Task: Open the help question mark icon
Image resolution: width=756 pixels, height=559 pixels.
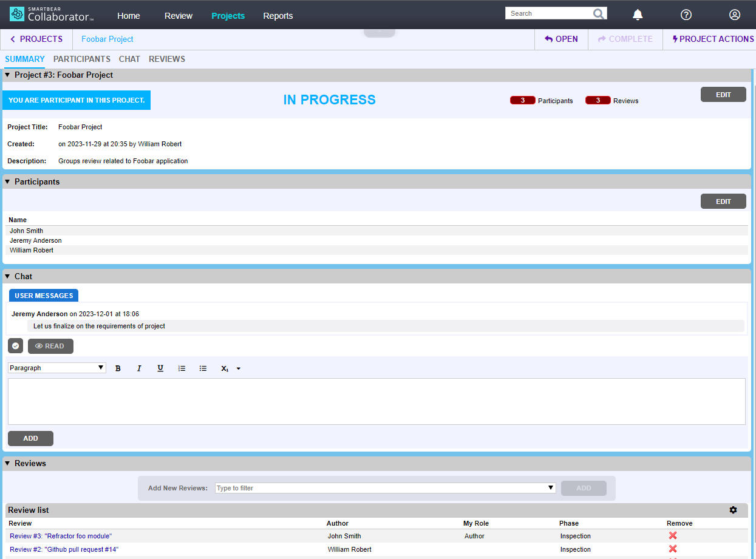Action: tap(686, 15)
